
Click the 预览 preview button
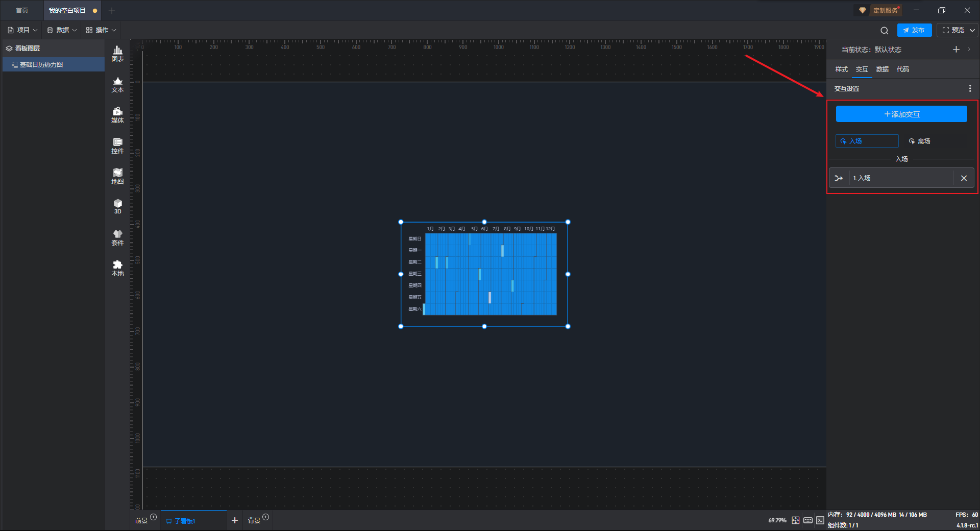[x=953, y=30]
